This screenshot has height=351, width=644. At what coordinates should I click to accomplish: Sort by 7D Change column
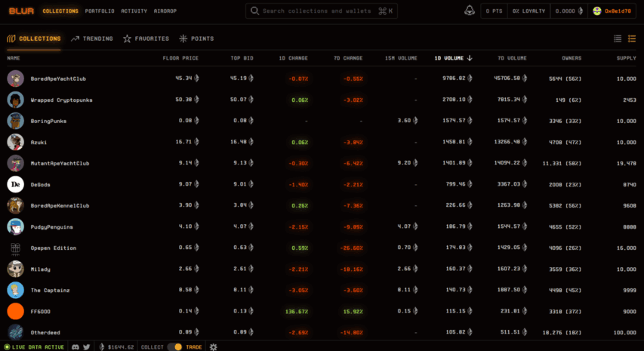(348, 58)
